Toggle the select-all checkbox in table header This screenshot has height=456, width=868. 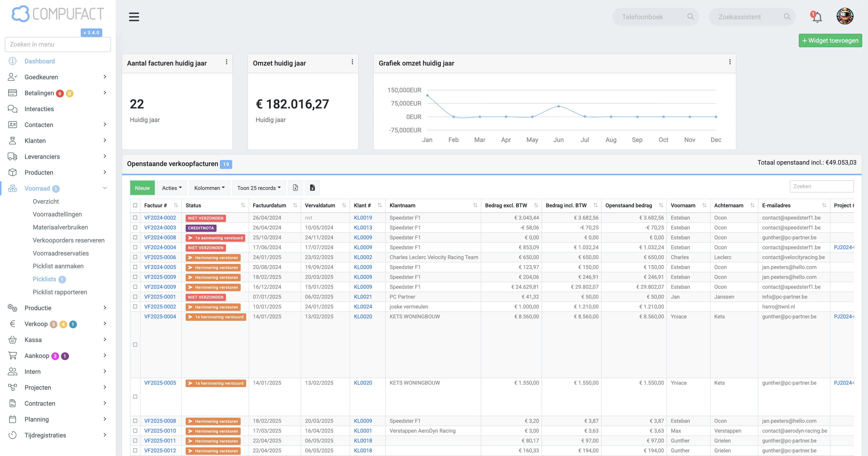(135, 205)
